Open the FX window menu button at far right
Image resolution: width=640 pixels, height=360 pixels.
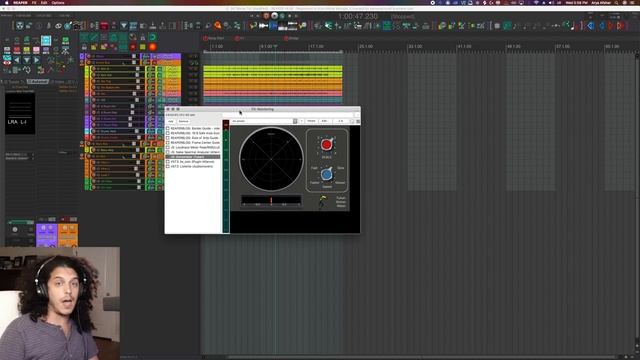tap(358, 121)
